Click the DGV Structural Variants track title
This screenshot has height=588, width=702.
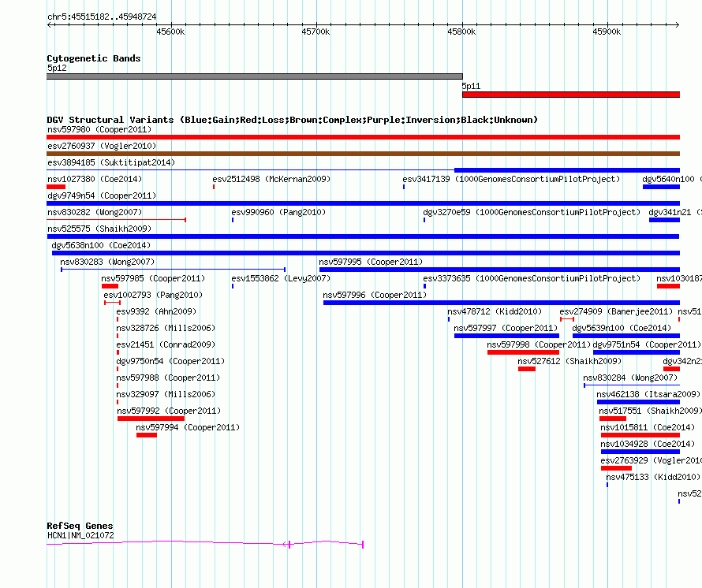tap(292, 120)
